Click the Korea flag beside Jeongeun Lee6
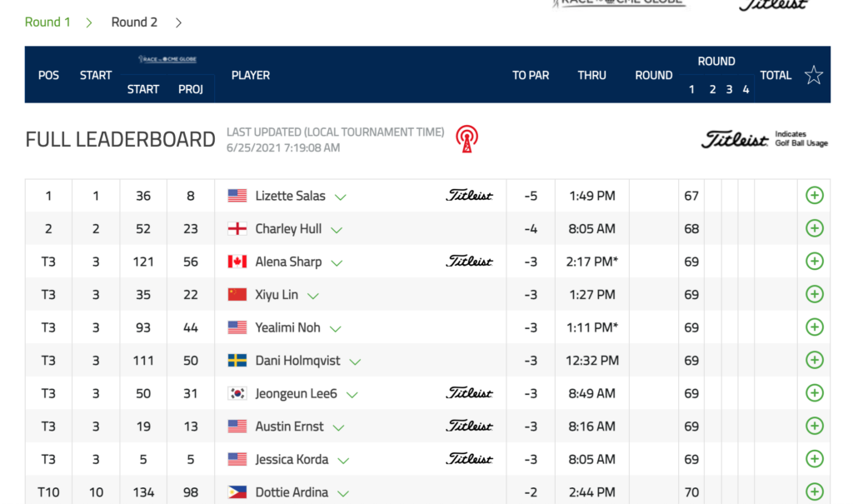 [x=237, y=393]
